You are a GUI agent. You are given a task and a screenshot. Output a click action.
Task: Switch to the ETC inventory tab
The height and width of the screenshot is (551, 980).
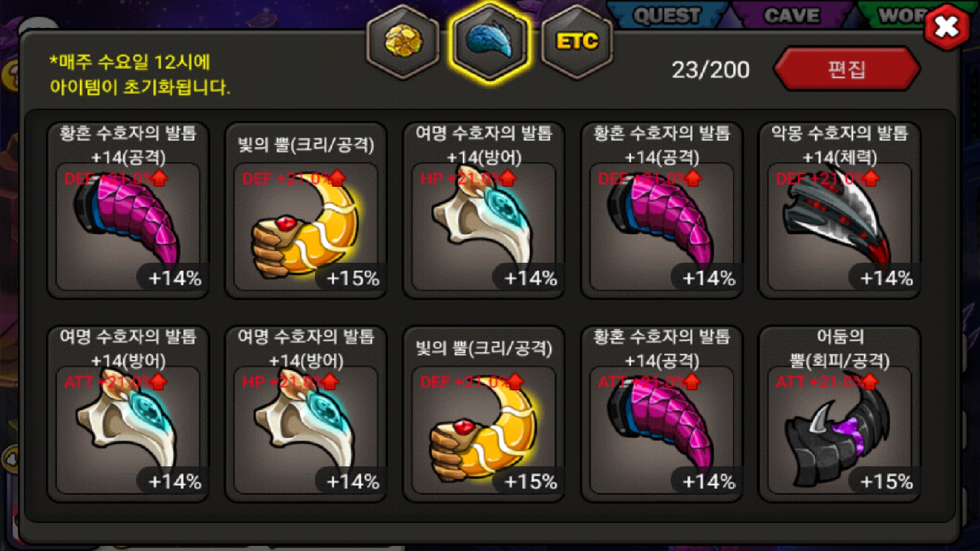[x=577, y=41]
